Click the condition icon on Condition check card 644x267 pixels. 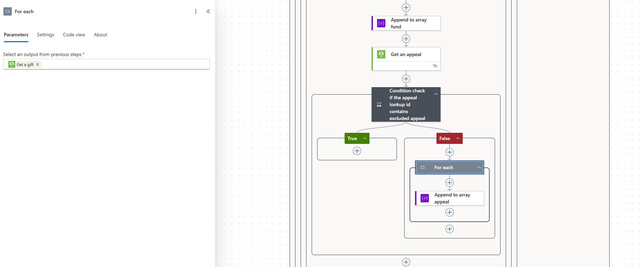tap(379, 104)
